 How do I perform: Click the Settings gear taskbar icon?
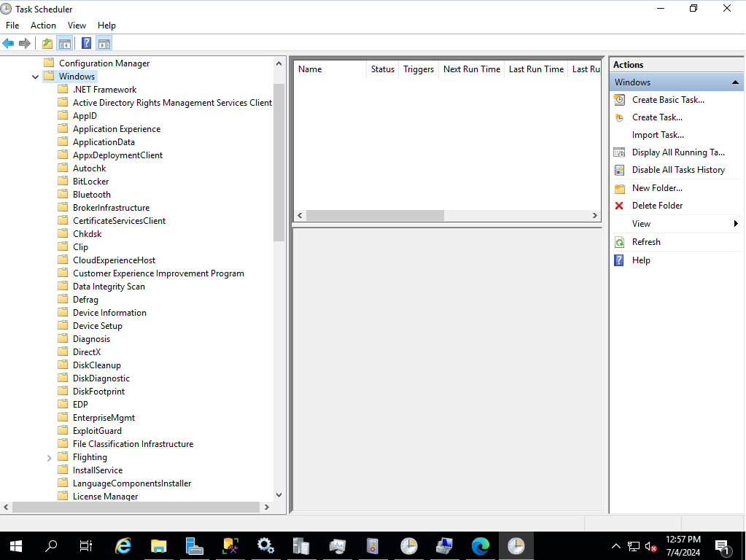coord(265,545)
